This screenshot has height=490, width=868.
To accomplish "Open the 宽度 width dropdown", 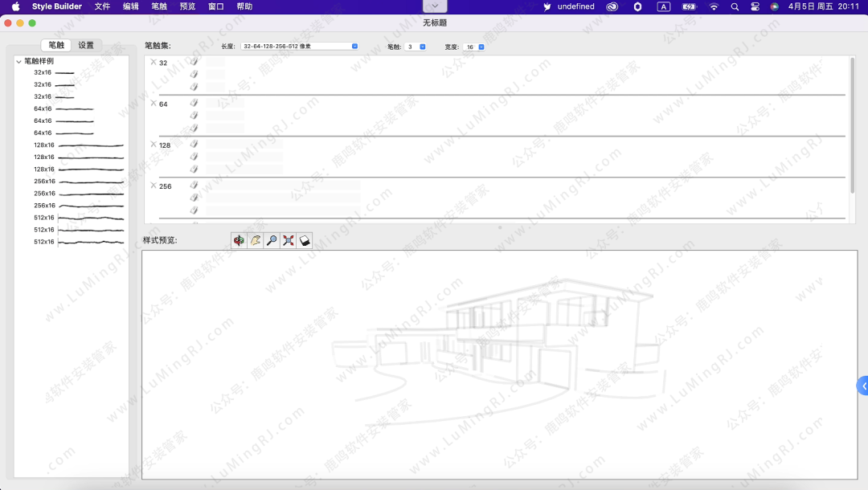I will point(475,47).
